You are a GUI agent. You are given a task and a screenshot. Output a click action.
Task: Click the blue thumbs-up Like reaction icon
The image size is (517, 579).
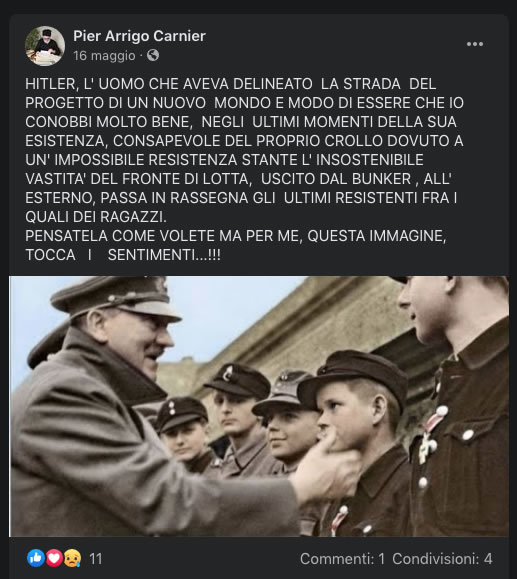[x=36, y=558]
